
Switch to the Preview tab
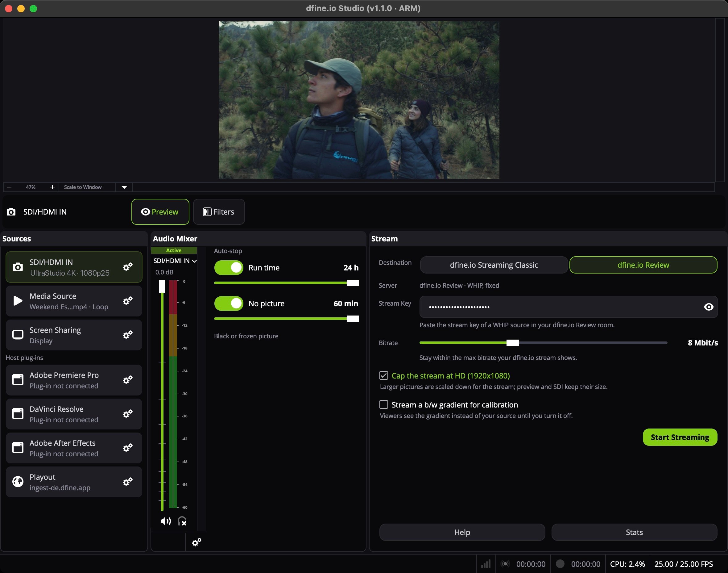(x=160, y=212)
